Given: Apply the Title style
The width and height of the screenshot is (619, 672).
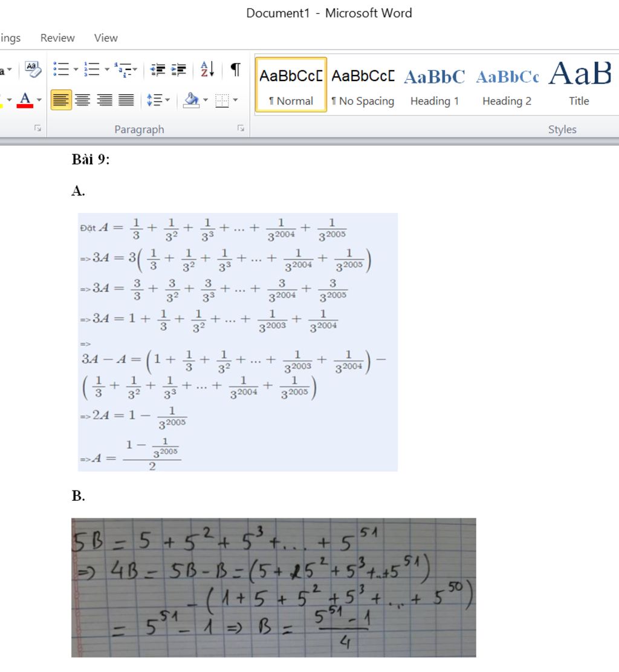Looking at the screenshot, I should click(x=579, y=85).
